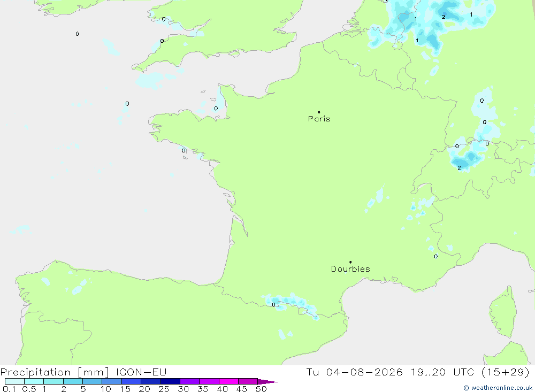Pick the 15–20 mm legend swatch
Viewport: 535px width, 392px height.
tap(131, 381)
